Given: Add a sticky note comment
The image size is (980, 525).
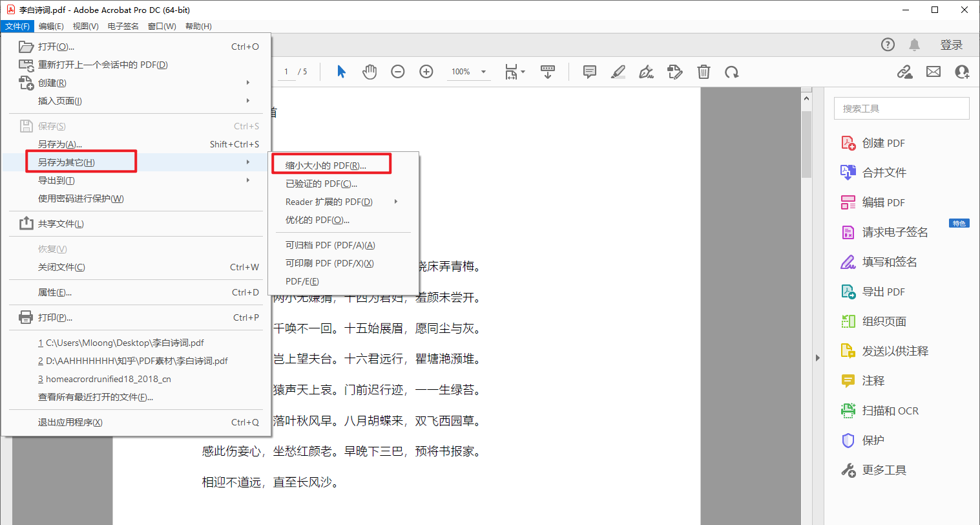Looking at the screenshot, I should [x=590, y=72].
